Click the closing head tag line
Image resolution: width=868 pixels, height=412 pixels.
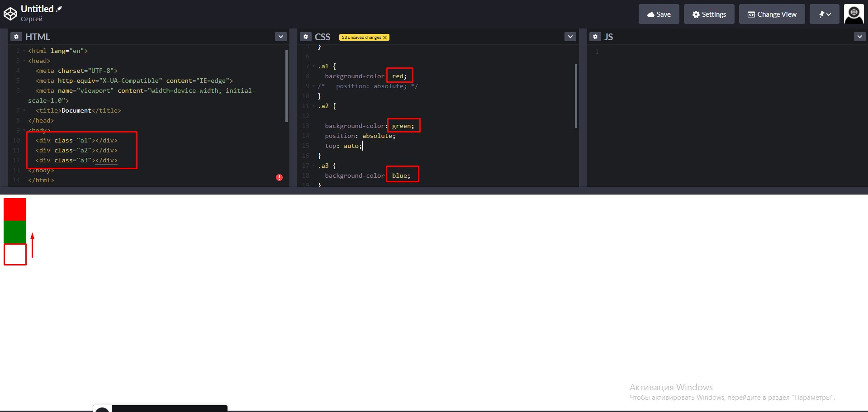tap(41, 121)
